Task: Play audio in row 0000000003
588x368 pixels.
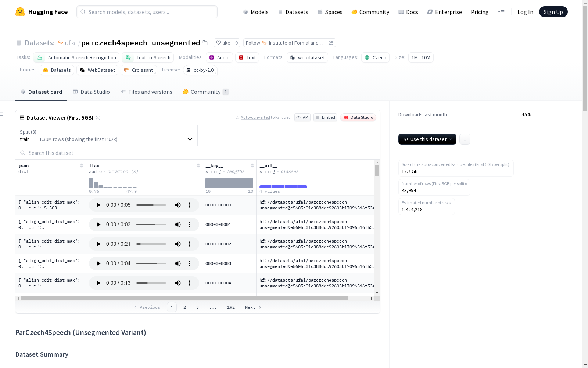Action: pos(98,263)
